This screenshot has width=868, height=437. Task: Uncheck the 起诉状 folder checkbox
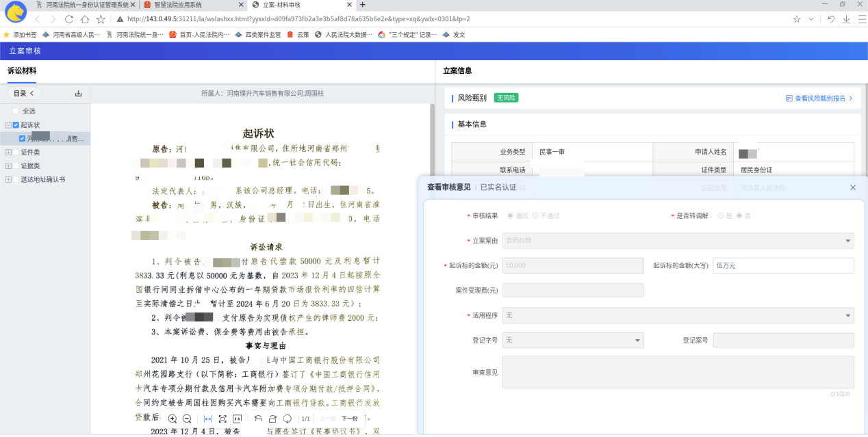[x=16, y=125]
